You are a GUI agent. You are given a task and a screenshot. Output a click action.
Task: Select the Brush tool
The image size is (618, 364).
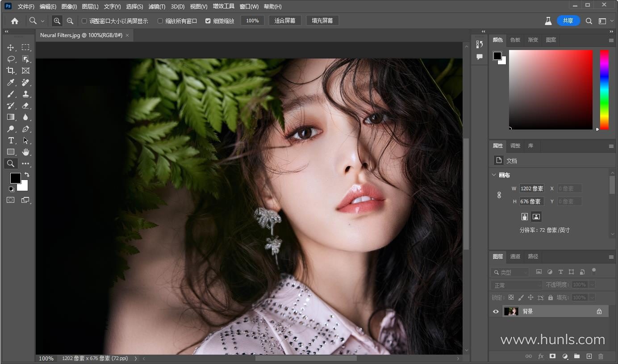pos(11,94)
